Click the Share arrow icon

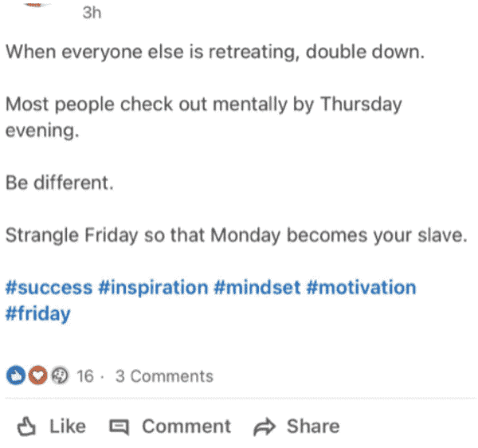coord(264,426)
